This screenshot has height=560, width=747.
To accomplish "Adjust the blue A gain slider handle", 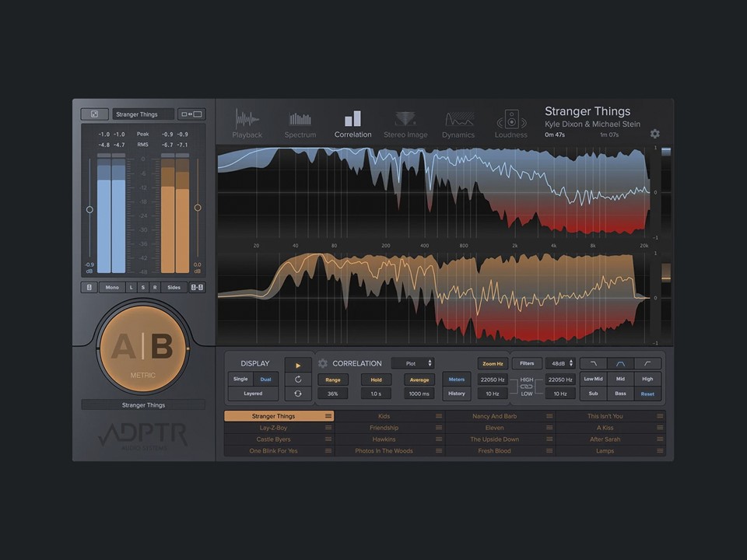I will point(89,209).
